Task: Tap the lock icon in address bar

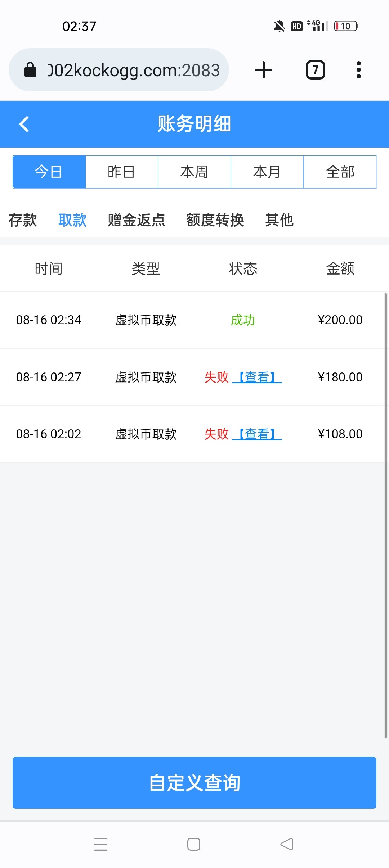Action: pos(30,70)
